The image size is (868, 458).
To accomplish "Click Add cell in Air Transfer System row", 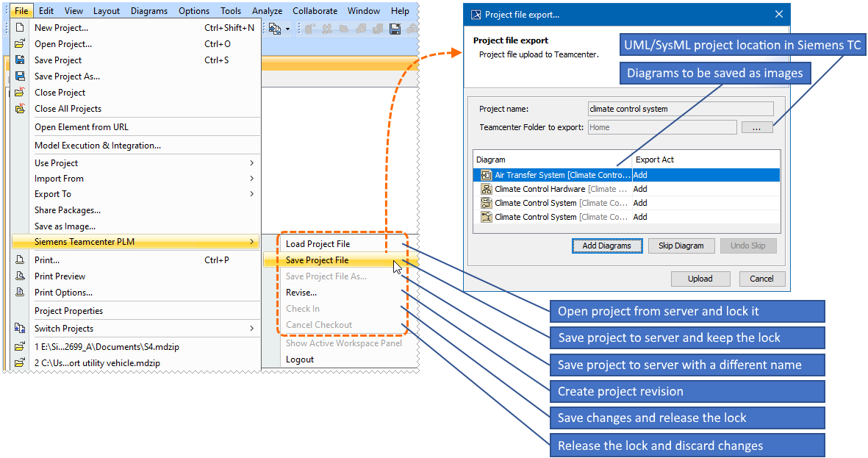I will point(706,175).
